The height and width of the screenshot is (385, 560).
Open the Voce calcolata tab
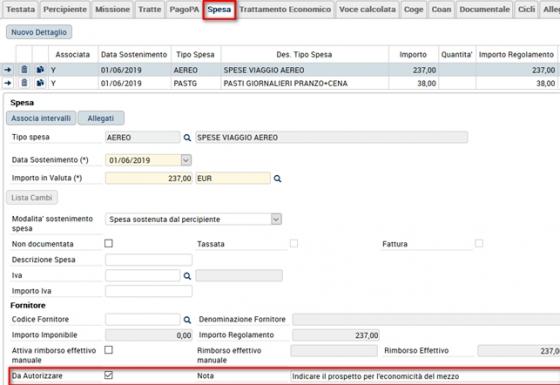pos(368,10)
